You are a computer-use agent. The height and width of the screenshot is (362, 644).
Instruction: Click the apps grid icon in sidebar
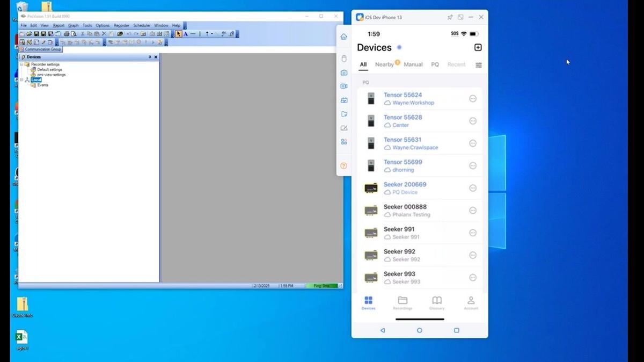[344, 142]
